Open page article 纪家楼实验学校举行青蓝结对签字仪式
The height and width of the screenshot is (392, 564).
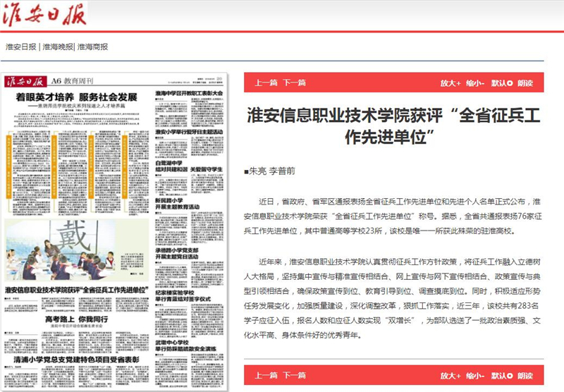tap(183, 296)
